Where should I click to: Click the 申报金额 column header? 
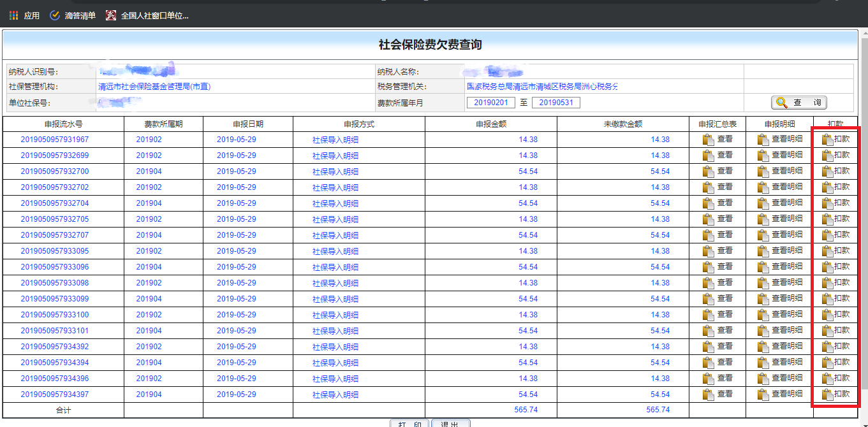[x=491, y=124]
